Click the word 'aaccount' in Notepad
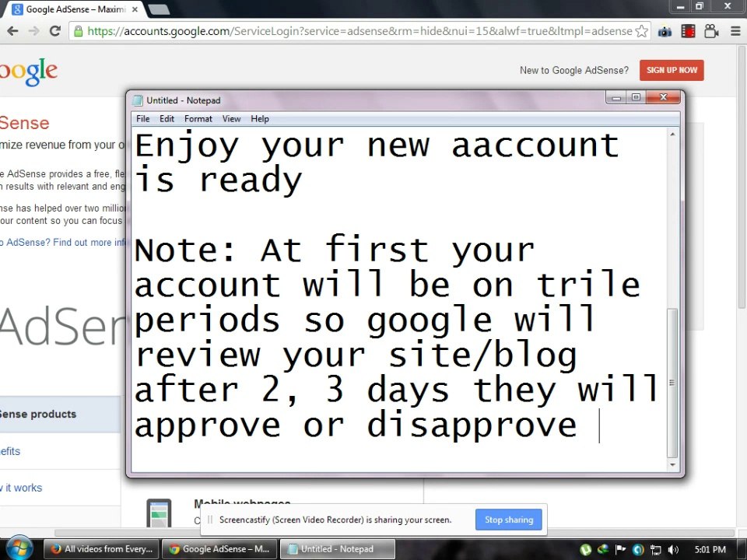The image size is (747, 560). 535,145
